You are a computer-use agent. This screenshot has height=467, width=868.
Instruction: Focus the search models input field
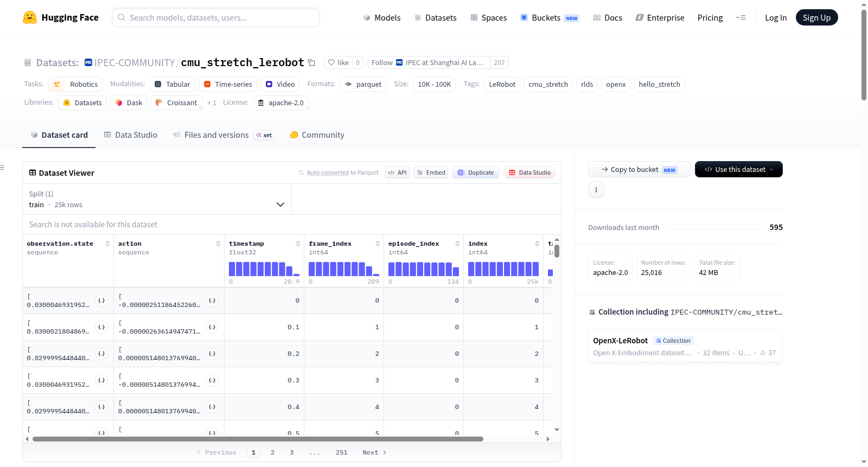coord(216,17)
